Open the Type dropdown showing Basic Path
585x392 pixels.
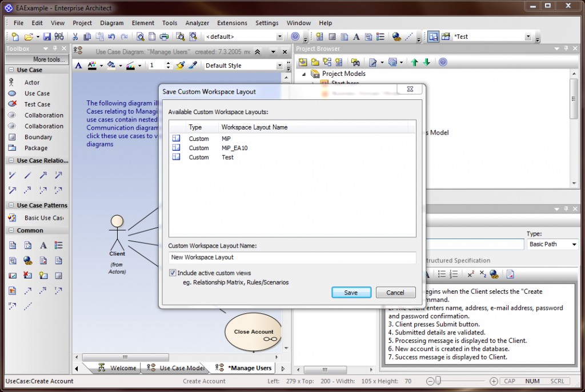click(574, 244)
